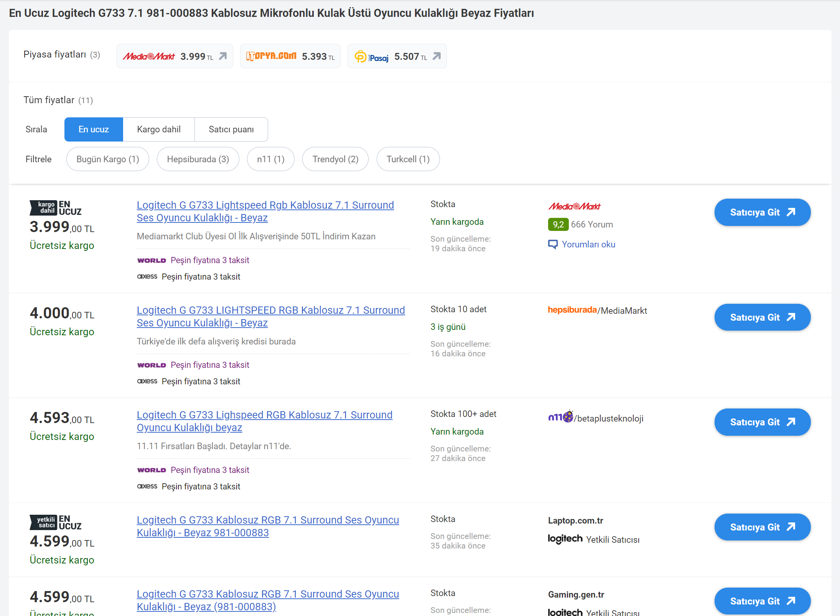This screenshot has height=616, width=840.
Task: Go to seller for the Laptop.com.tr offer
Action: [763, 527]
